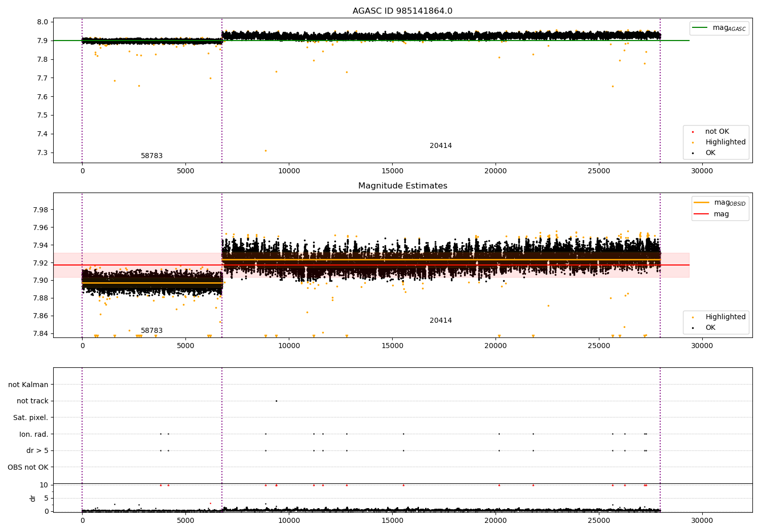This screenshot has width=760, height=532.
Task: Select the mag OBSID legend entry in the middle plot
Action: pyautogui.click(x=730, y=203)
